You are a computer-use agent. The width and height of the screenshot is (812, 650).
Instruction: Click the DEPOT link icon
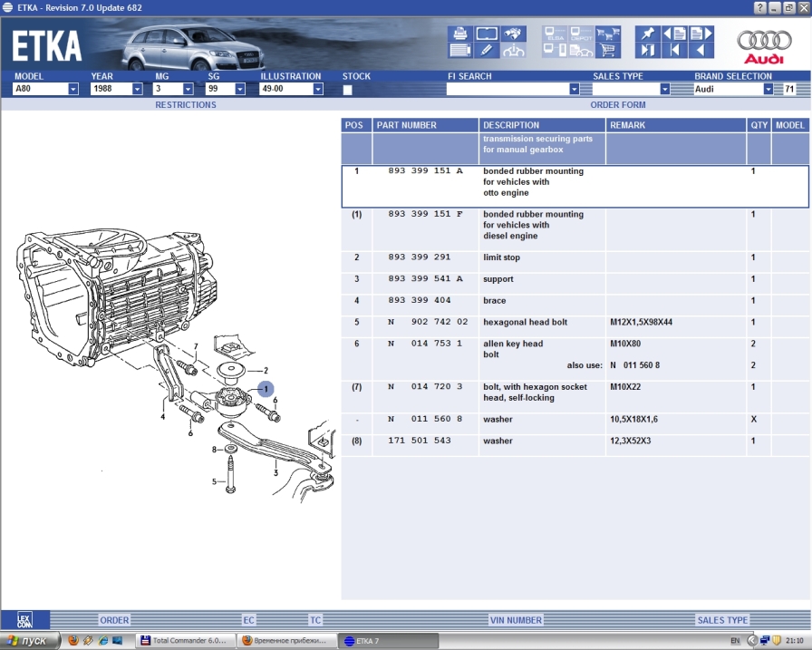click(581, 34)
